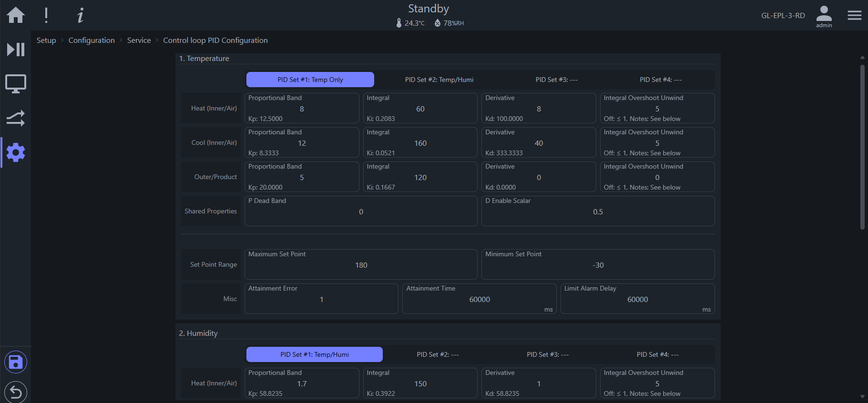Edit Heat (Inner/Air) temperature Proportional Band field

(302, 108)
